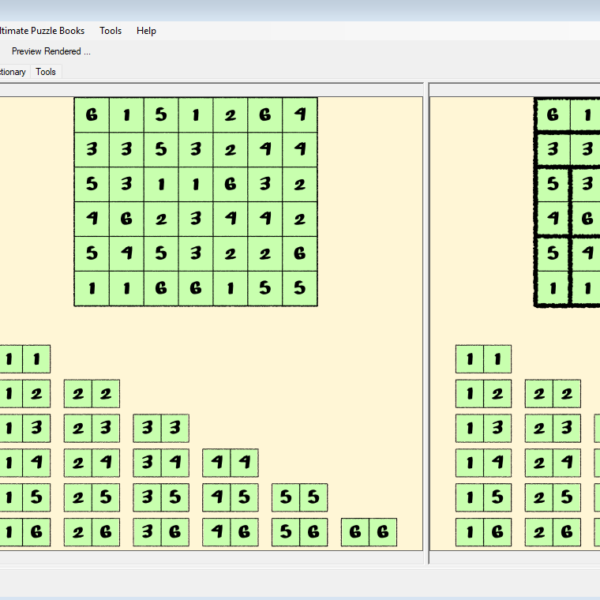Open the Tools menu in menu bar
Screen dimensions: 600x600
pyautogui.click(x=110, y=31)
